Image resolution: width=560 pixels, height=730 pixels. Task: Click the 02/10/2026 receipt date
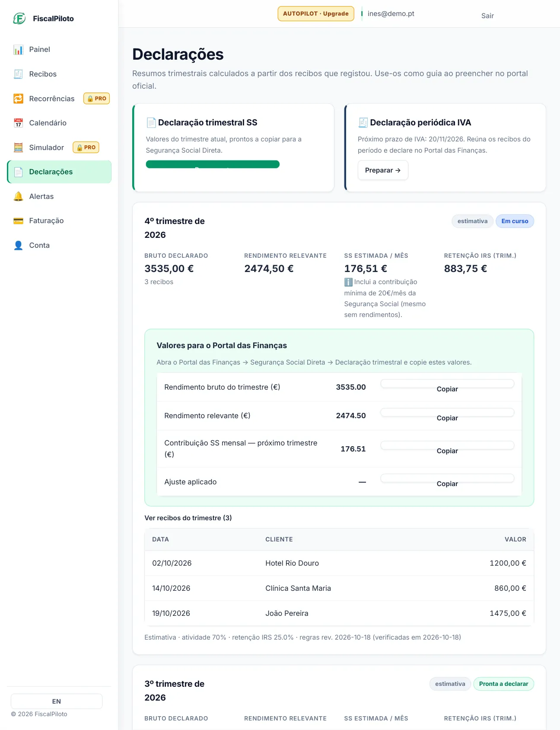(172, 563)
